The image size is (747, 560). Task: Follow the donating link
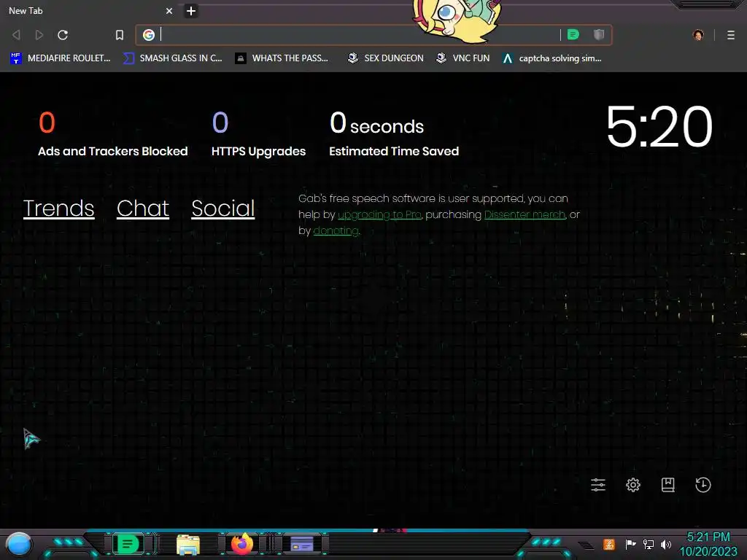(x=336, y=231)
